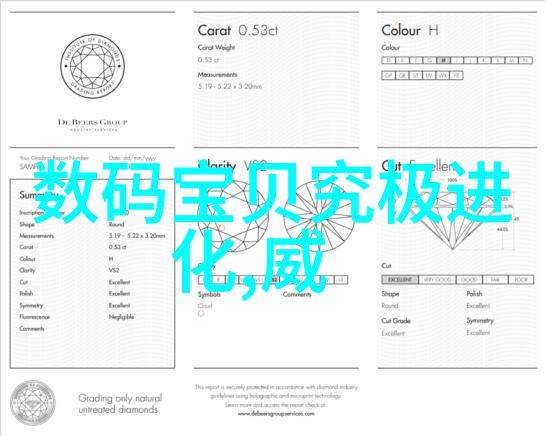Viewport: 546px width, 436px height.
Task: Select the EXCELLENT cut grade box
Action: pyautogui.click(x=400, y=280)
